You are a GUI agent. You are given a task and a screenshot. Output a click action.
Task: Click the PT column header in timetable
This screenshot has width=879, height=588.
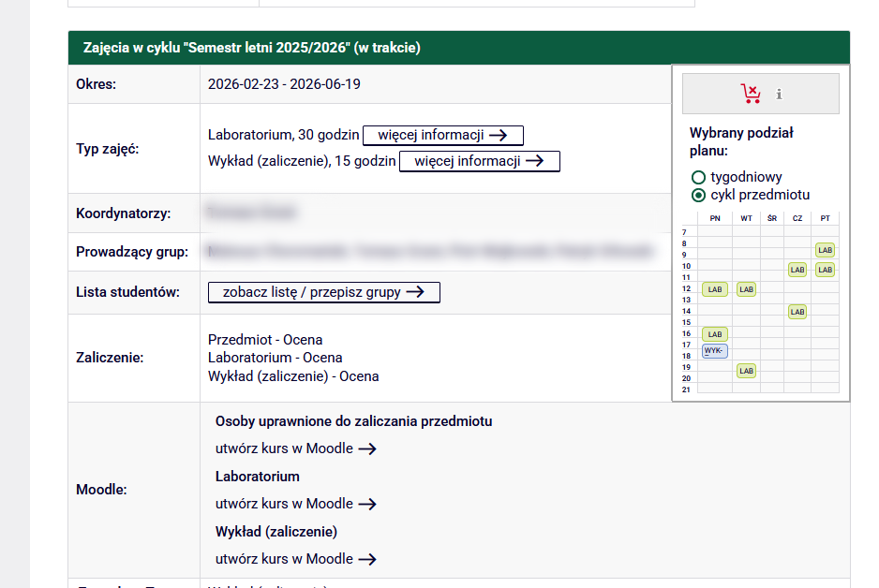point(825,218)
